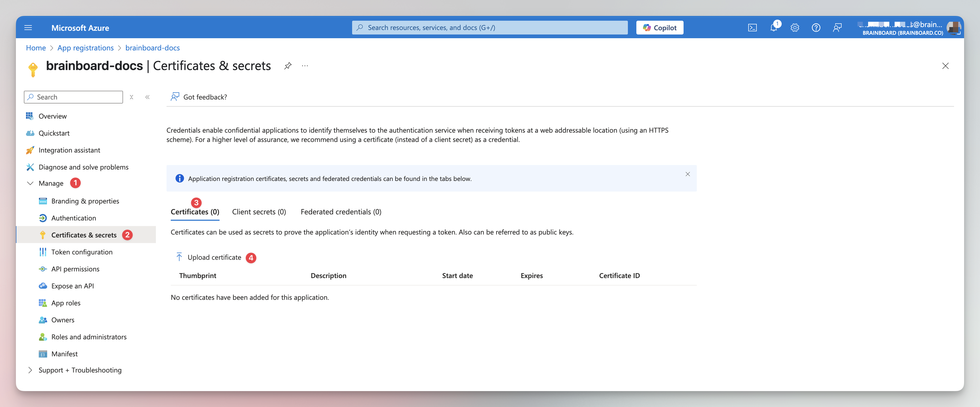Click the help question mark icon

pyautogui.click(x=816, y=27)
